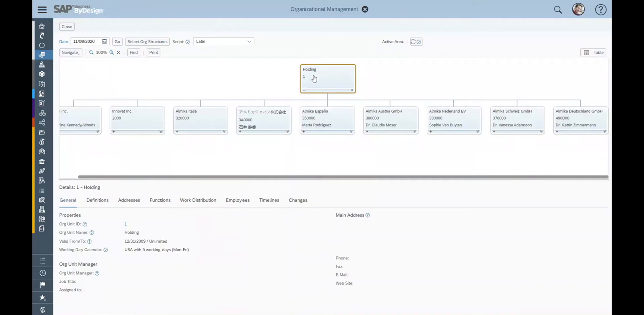Image resolution: width=644 pixels, height=315 pixels.
Task: Switch to Table view
Action: (x=593, y=52)
